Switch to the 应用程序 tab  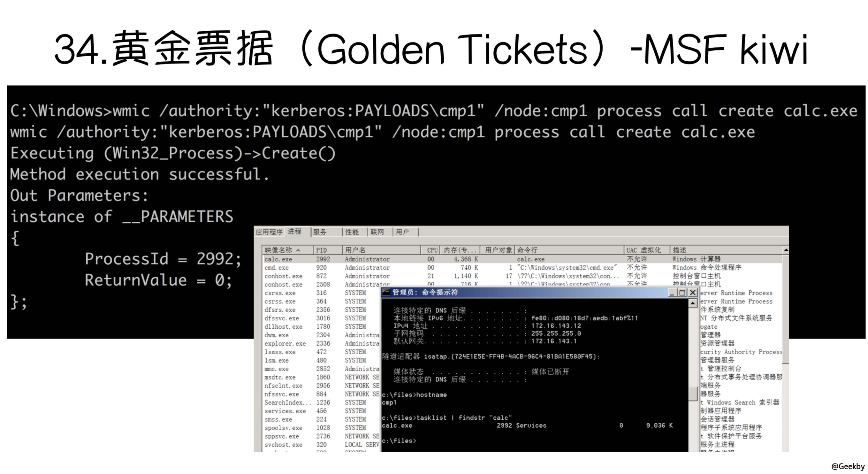point(270,232)
